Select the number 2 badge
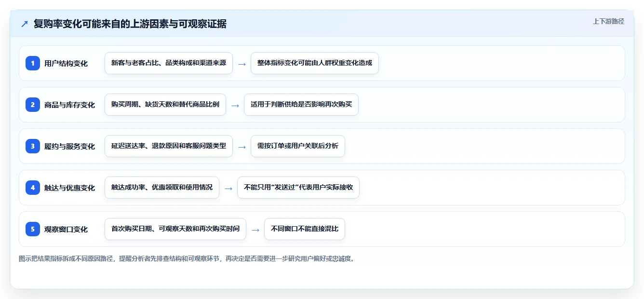 coord(33,105)
